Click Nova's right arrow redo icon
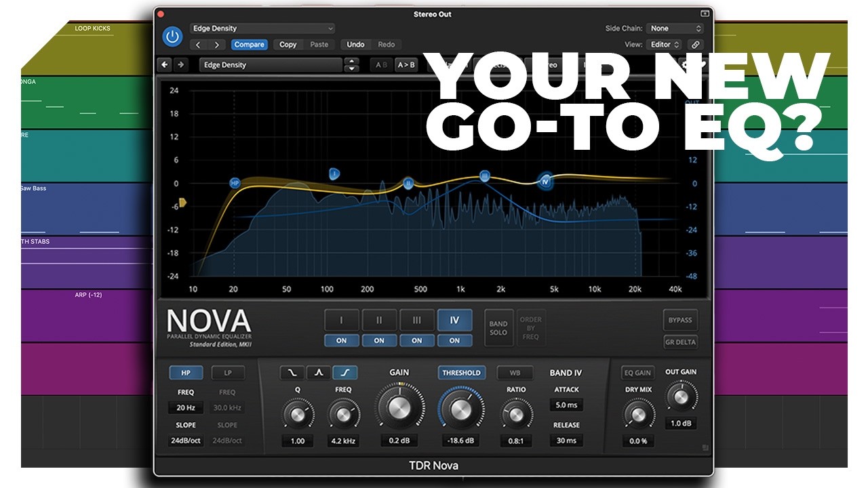 pyautogui.click(x=180, y=65)
